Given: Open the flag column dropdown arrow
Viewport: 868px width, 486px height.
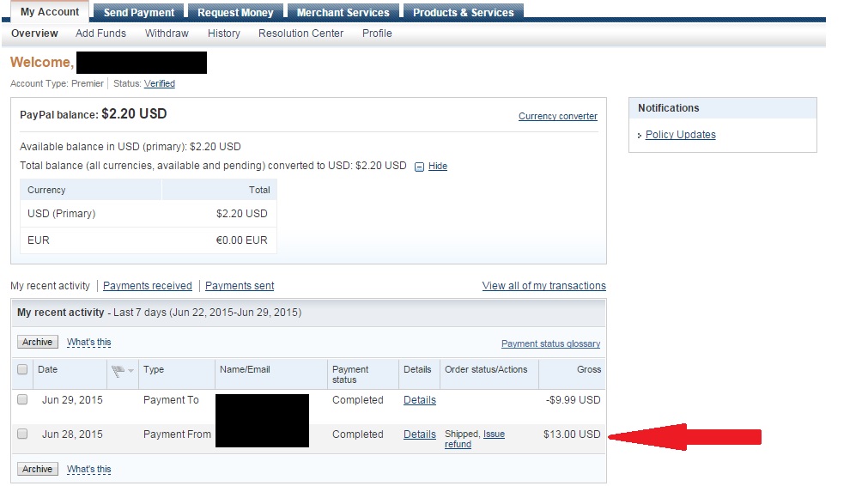Looking at the screenshot, I should click(x=131, y=371).
